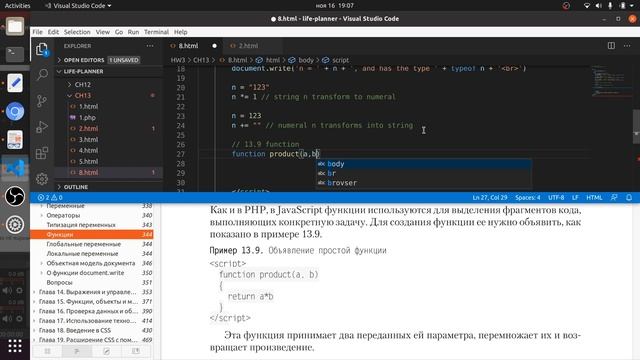Show errors and warnings in status bar

click(x=50, y=198)
